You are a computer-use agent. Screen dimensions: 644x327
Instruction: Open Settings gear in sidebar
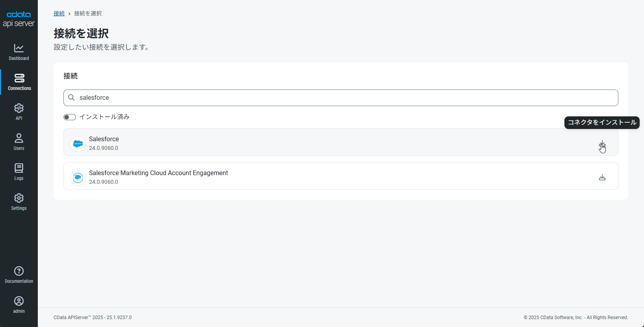(x=19, y=198)
